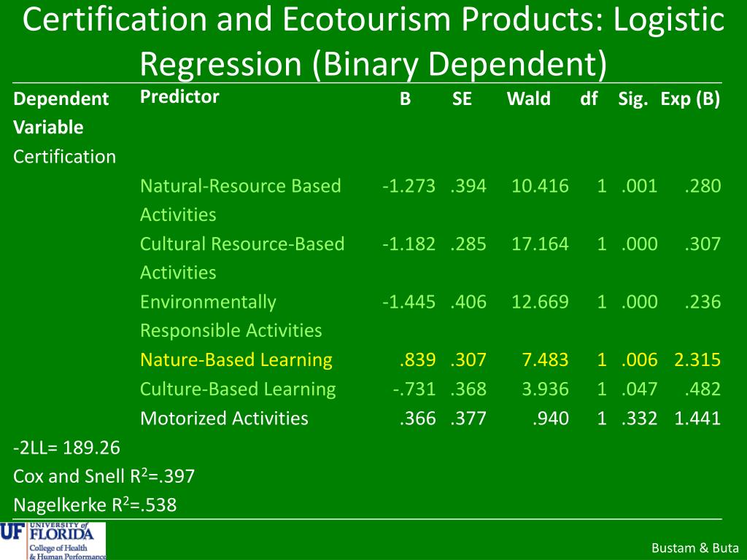Select the 'Motorized Activities' predictor
This screenshot has width=747, height=560.
(x=224, y=418)
